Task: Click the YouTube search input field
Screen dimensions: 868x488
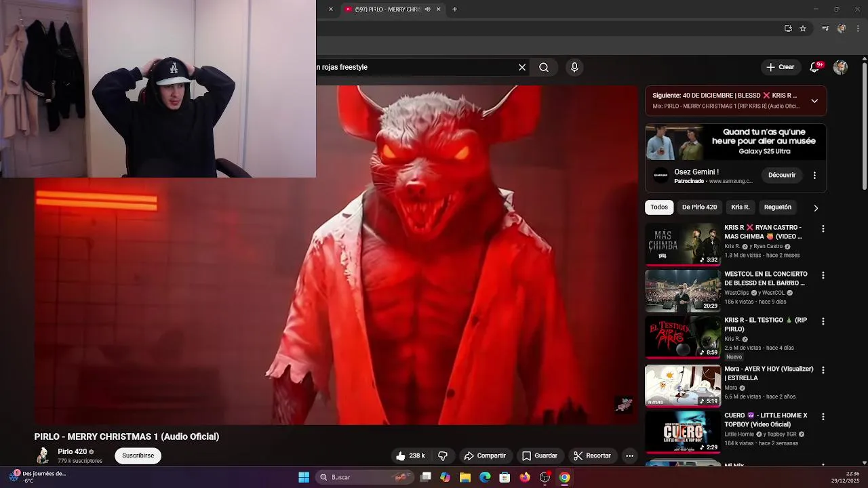Action: tap(414, 67)
